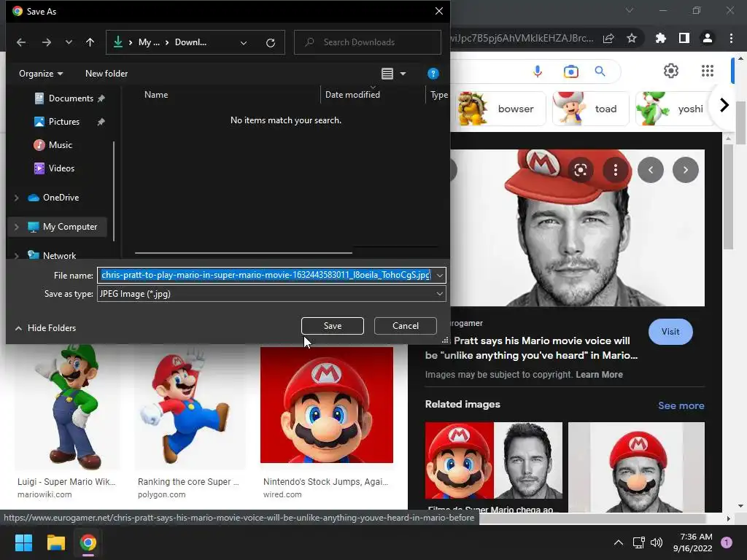This screenshot has width=747, height=560.
Task: Collapse with Hide Folders
Action: tap(45, 327)
